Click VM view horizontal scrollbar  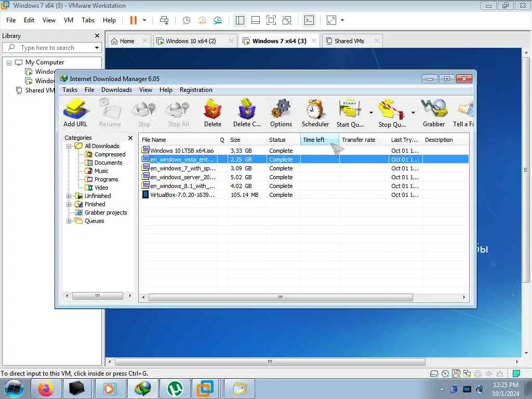coord(270,362)
